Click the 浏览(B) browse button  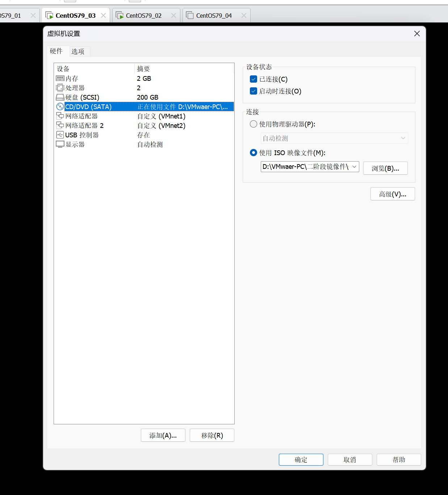click(385, 168)
